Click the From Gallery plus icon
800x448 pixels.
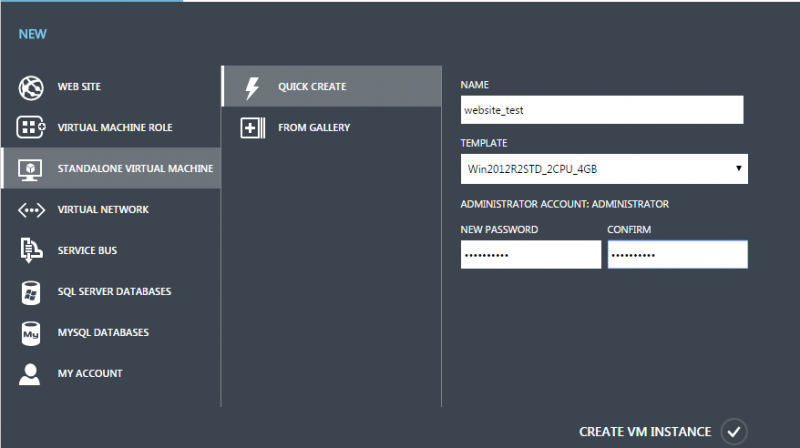[252, 128]
